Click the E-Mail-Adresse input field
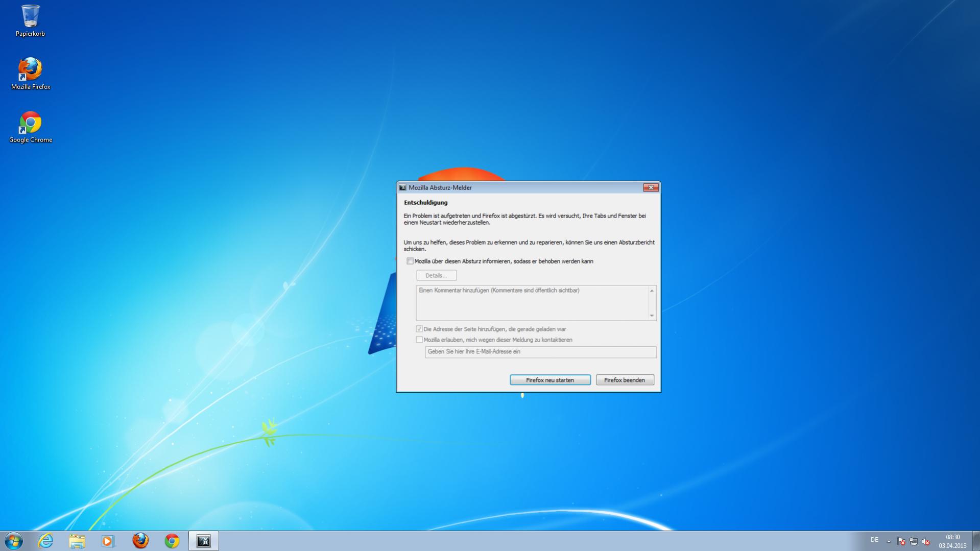Image resolution: width=980 pixels, height=551 pixels. [x=541, y=352]
